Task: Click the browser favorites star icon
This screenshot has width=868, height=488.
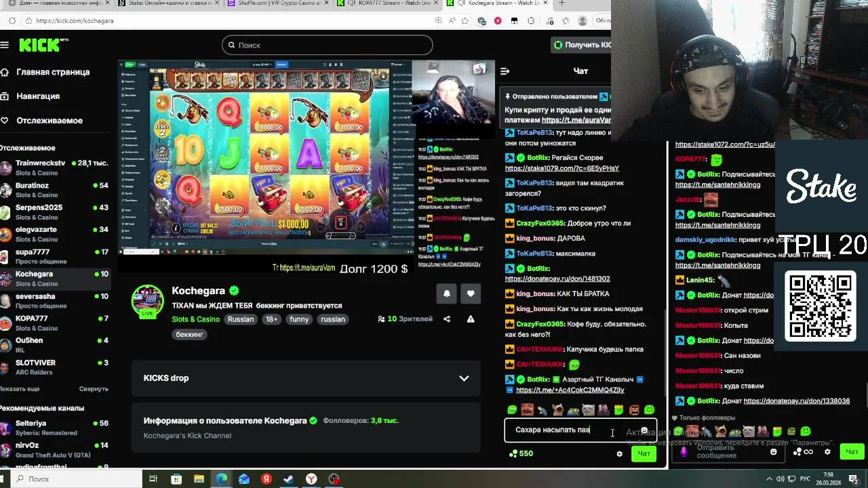Action: (465, 21)
